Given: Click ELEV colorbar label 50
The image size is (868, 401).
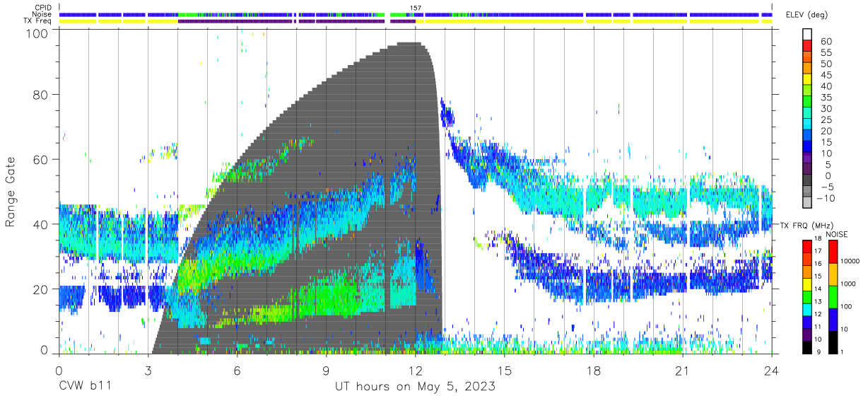Looking at the screenshot, I should coord(826,64).
